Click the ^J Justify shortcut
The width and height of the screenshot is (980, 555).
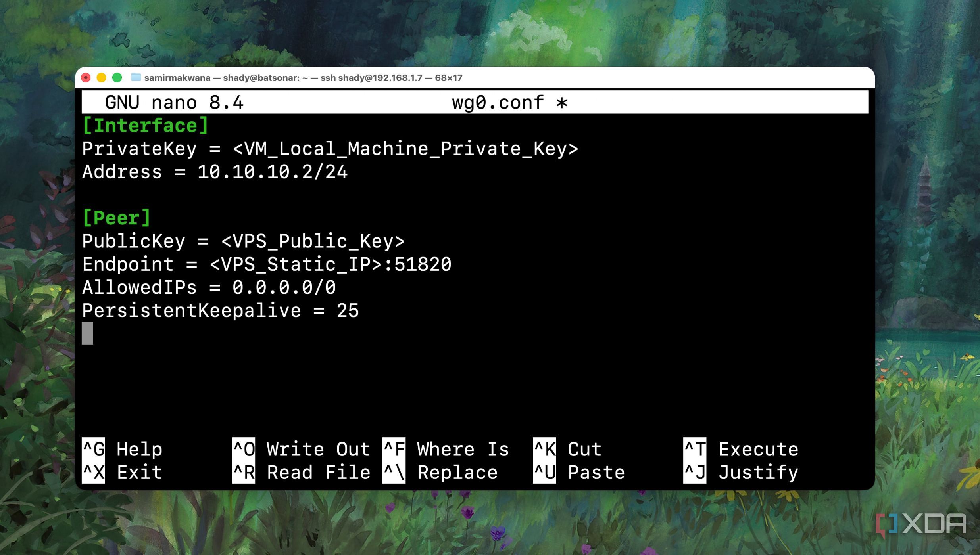[x=741, y=472]
